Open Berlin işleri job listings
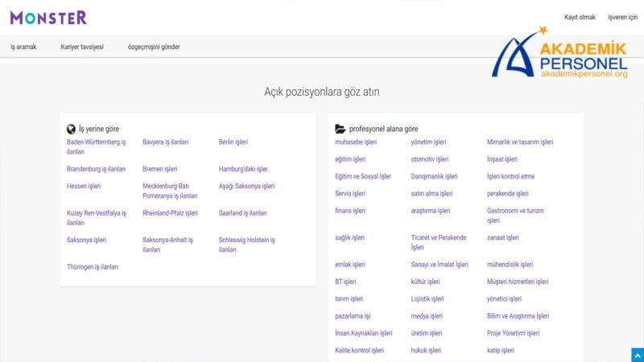The image size is (644, 362). (233, 142)
